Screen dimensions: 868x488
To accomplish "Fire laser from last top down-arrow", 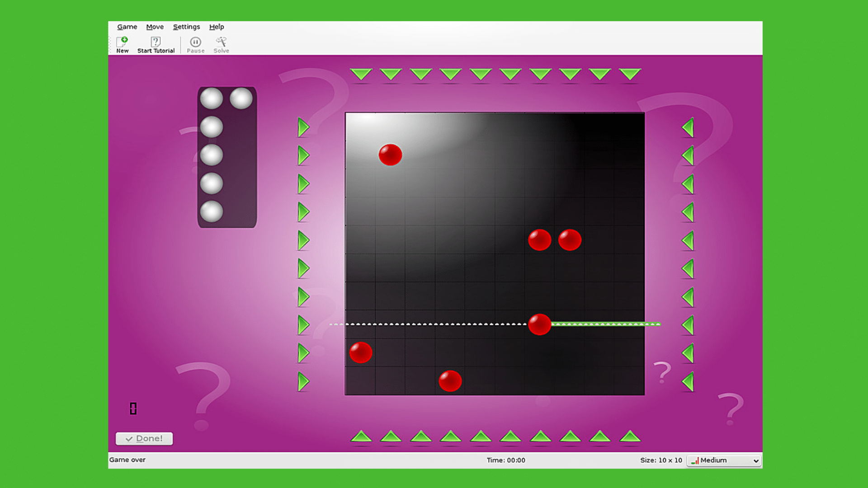I will [x=630, y=74].
